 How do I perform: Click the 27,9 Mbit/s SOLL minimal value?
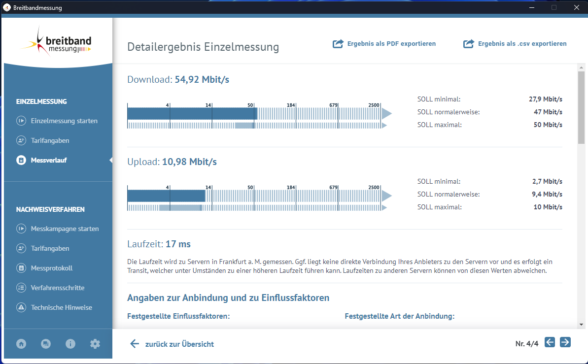546,99
